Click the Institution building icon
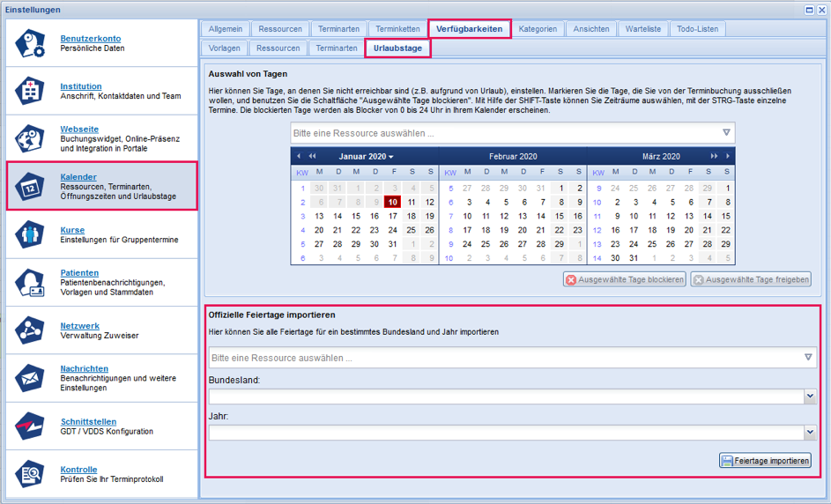This screenshot has height=504, width=831. (31, 92)
